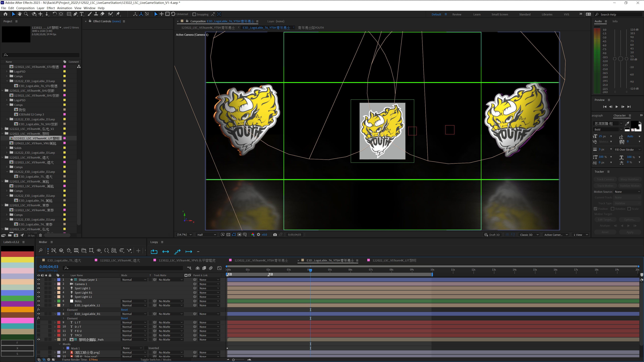This screenshot has height=362, width=644.
Task: Toggle visibility of NULL layer
Action: pyautogui.click(x=39, y=301)
